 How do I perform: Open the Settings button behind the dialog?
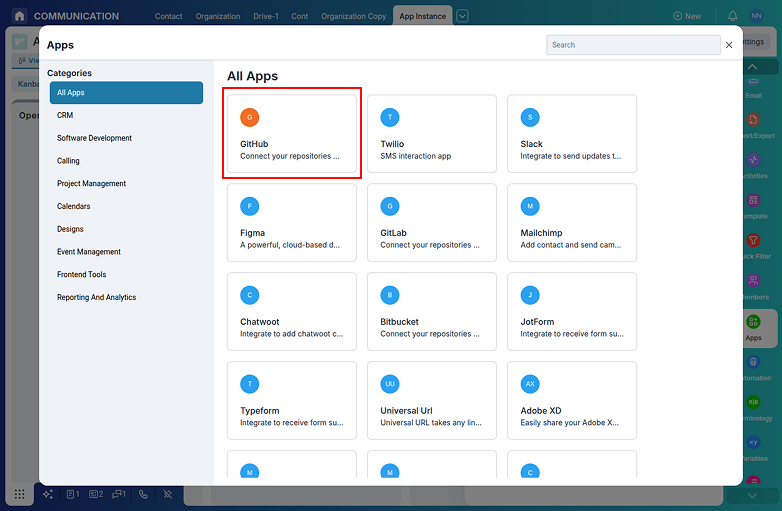coord(757,42)
